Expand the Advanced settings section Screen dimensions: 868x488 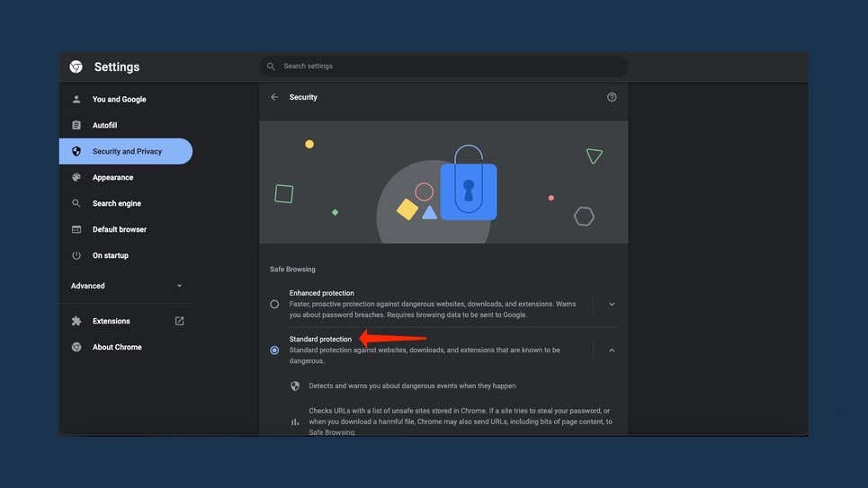tap(126, 286)
